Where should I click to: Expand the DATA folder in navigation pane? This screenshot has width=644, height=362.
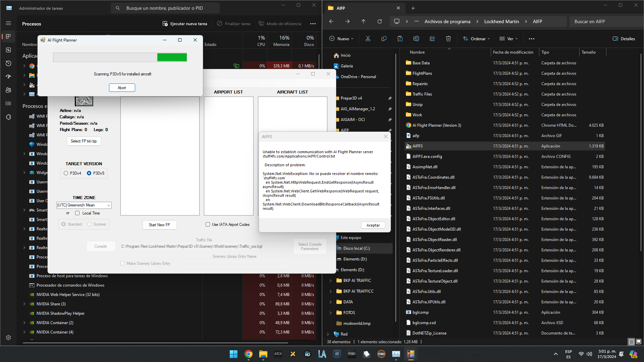(x=330, y=302)
